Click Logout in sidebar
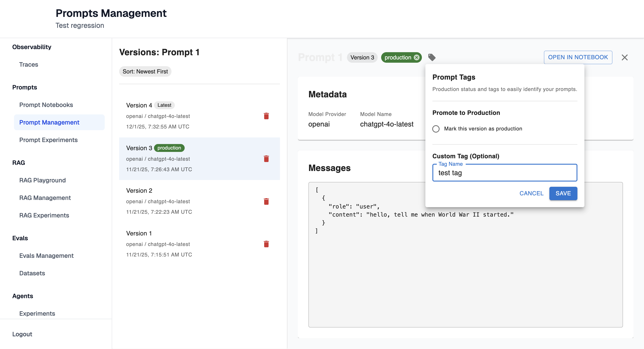 (x=22, y=334)
